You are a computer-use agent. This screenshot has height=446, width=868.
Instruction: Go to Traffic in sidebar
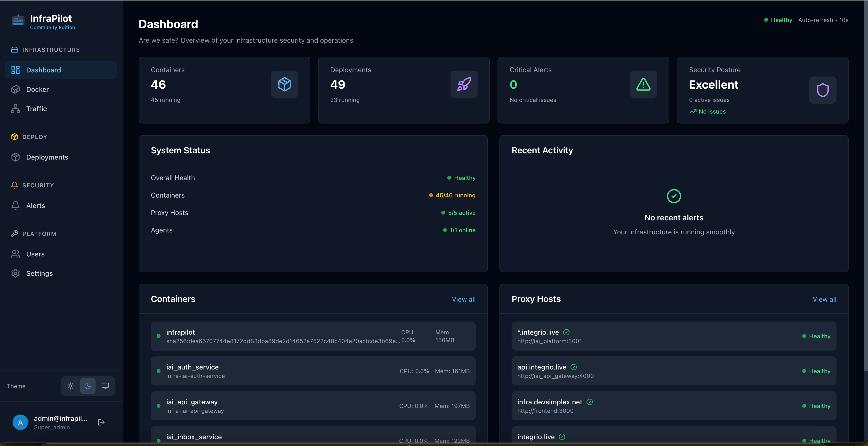[36, 109]
